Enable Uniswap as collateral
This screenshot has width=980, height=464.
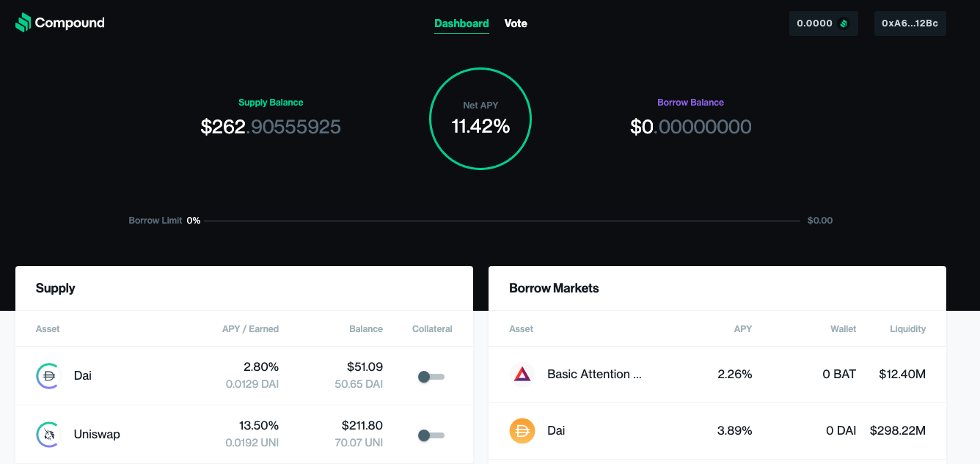(x=431, y=435)
